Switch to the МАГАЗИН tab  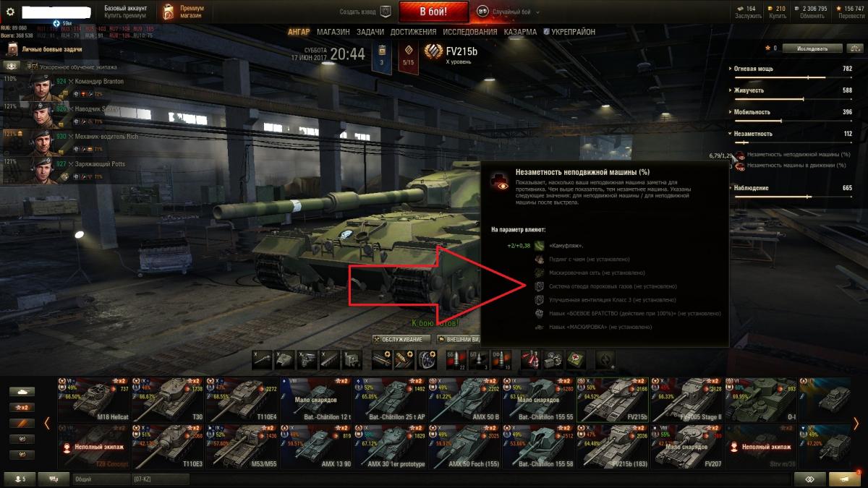coord(333,32)
